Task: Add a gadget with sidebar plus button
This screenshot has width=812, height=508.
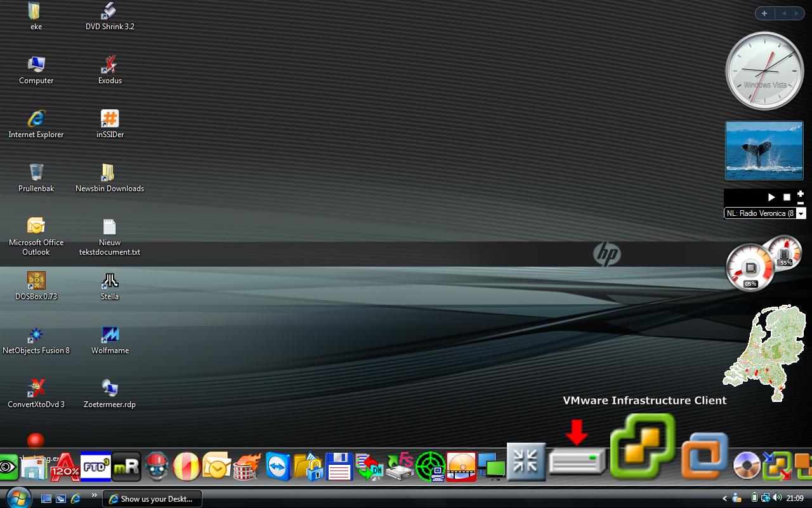Action: [764, 13]
